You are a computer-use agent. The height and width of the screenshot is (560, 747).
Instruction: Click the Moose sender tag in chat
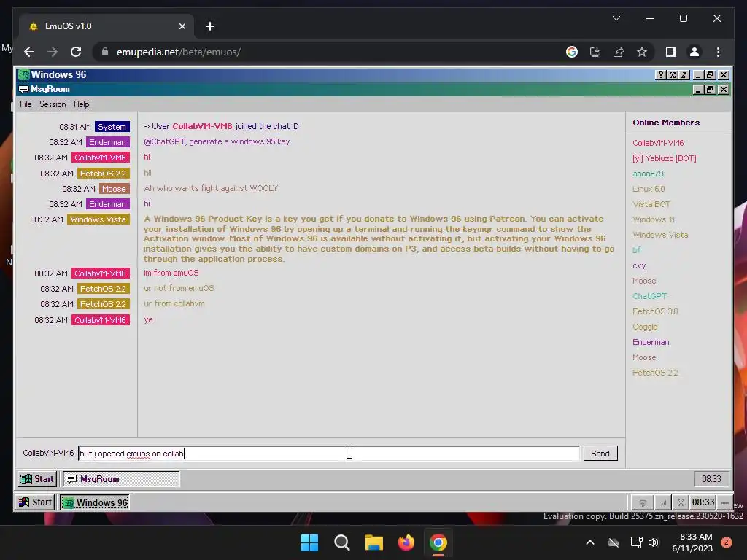coord(114,189)
